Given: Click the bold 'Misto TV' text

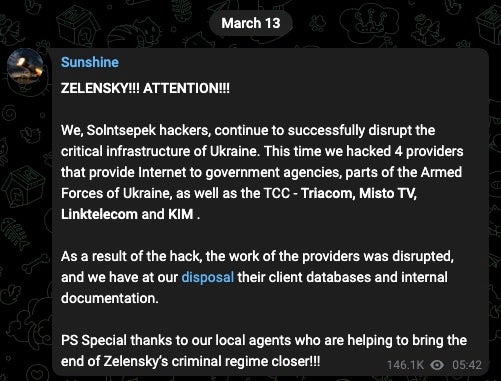Looking at the screenshot, I should coord(388,193).
